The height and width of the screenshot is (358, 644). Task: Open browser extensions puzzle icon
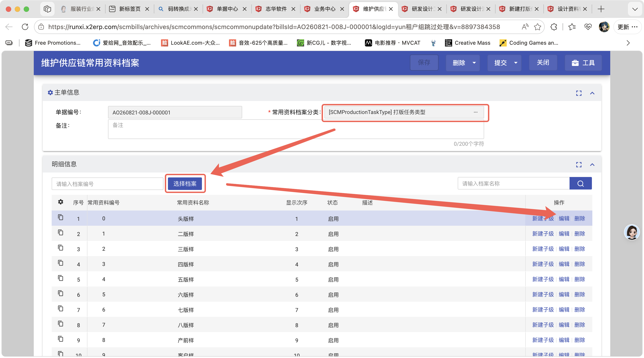click(x=554, y=27)
